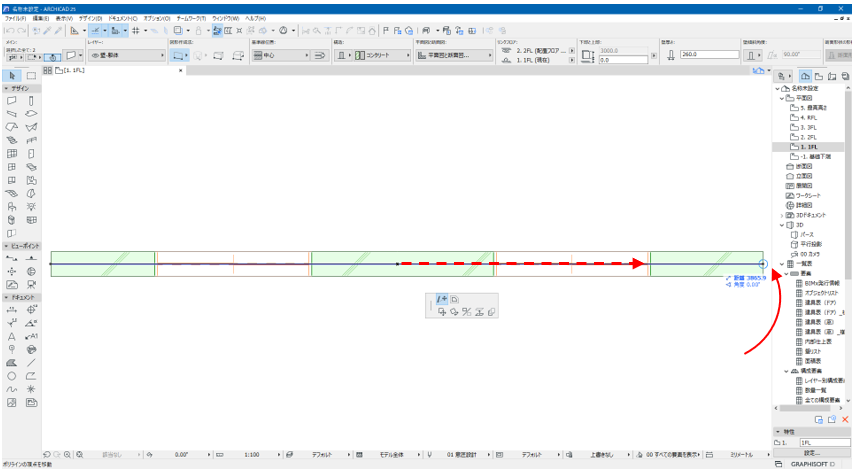Expand the 3Dドキュメント tree node

(782, 215)
